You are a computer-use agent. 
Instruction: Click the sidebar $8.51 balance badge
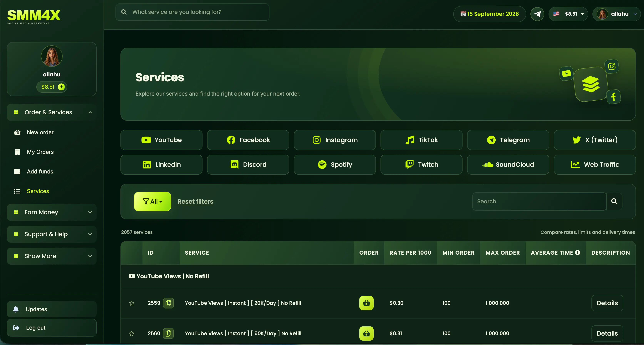(x=52, y=87)
